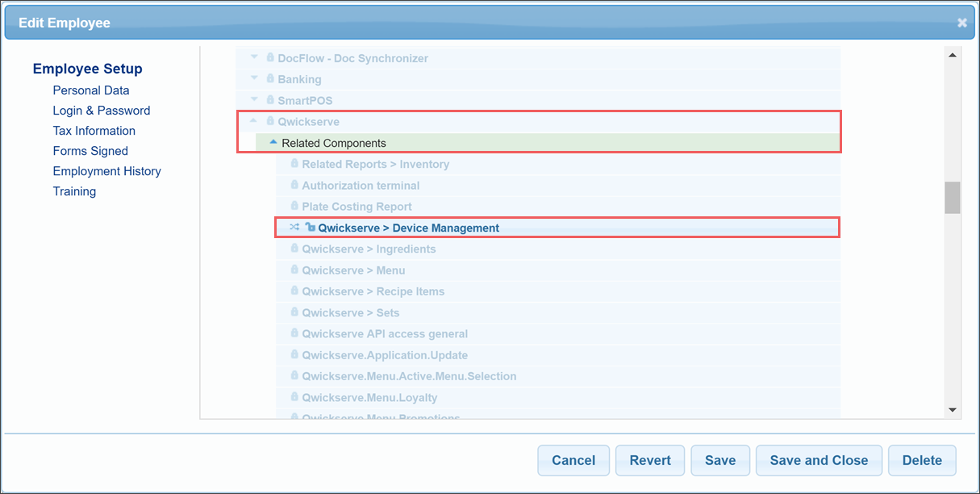Viewport: 980px width, 494px height.
Task: Click the Employee Setup heading
Action: 87,69
